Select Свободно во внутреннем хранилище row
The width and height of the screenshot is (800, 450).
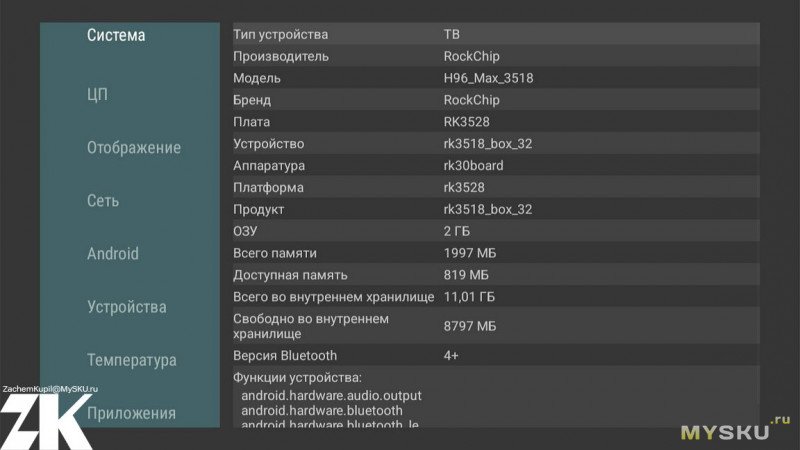pyautogui.click(x=495, y=326)
